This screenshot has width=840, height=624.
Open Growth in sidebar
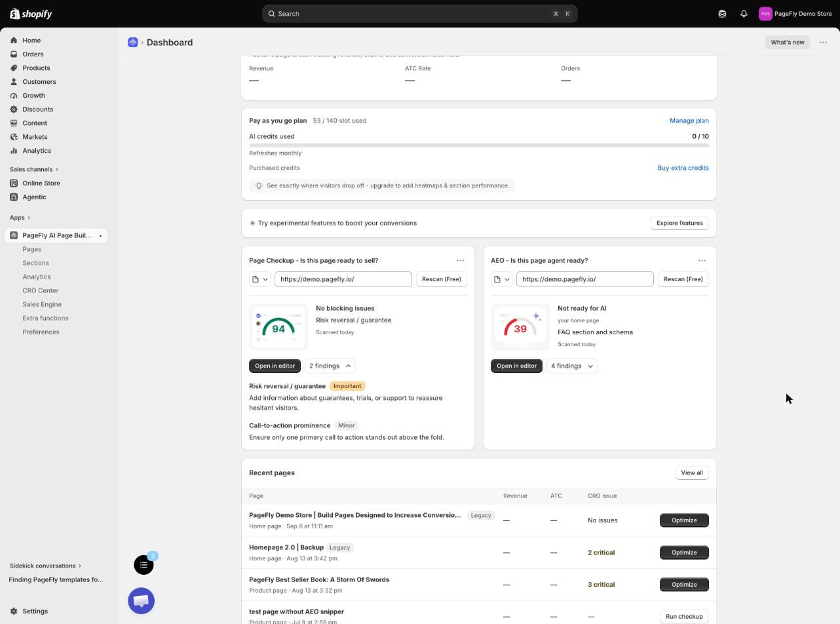(x=33, y=96)
